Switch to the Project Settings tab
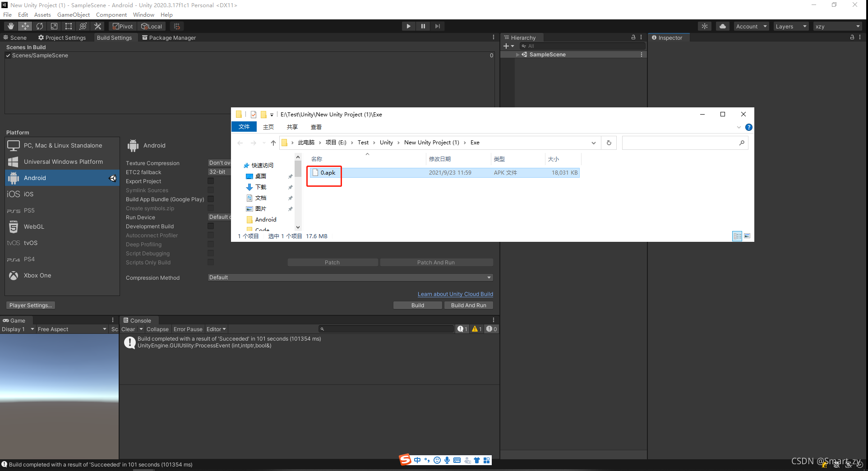 tap(62, 37)
